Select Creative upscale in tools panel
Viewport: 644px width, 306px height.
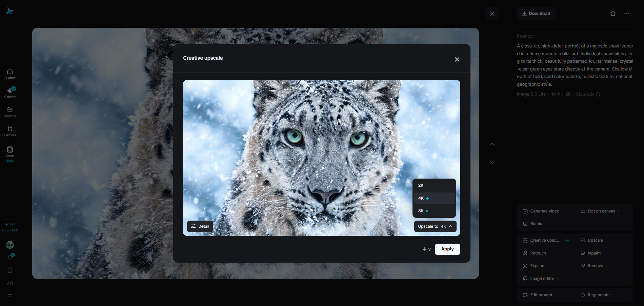coord(546,240)
